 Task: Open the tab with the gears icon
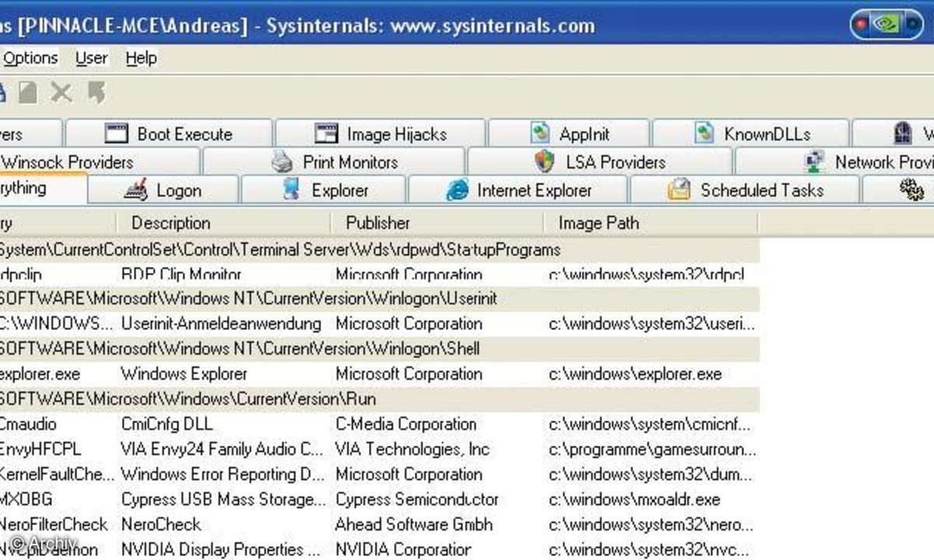[x=899, y=191]
